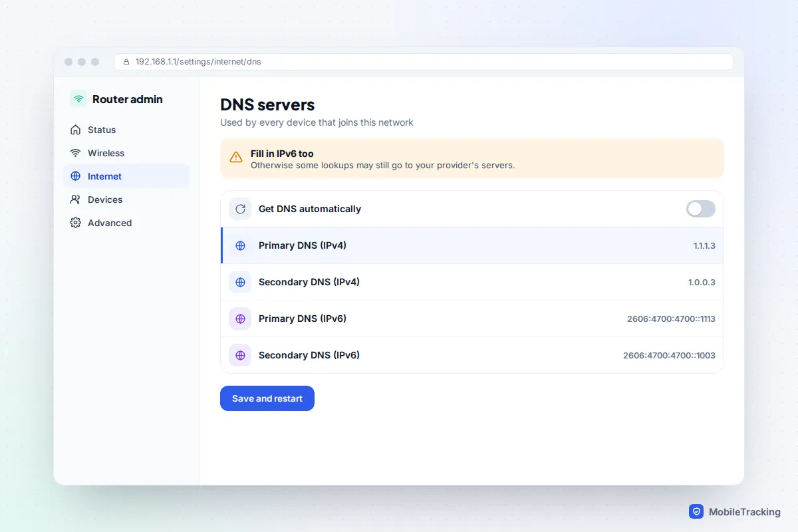The width and height of the screenshot is (798, 532).
Task: Click the Advanced gear icon in sidebar
Action: [75, 223]
